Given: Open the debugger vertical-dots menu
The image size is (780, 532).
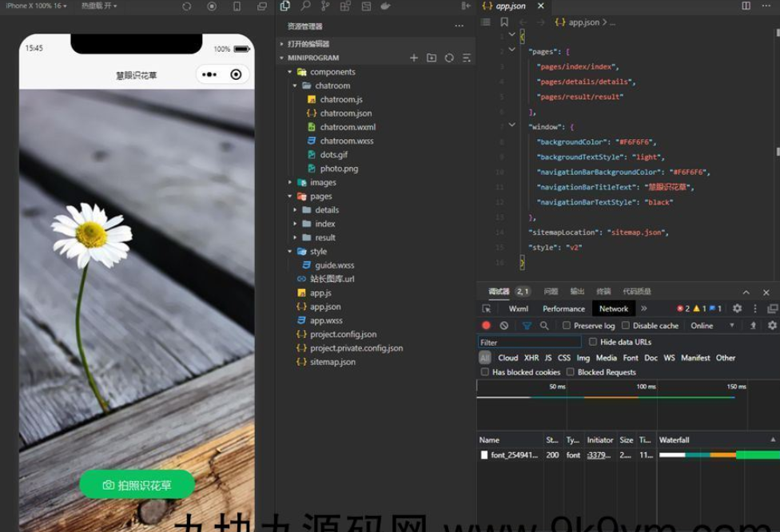Looking at the screenshot, I should tap(755, 309).
